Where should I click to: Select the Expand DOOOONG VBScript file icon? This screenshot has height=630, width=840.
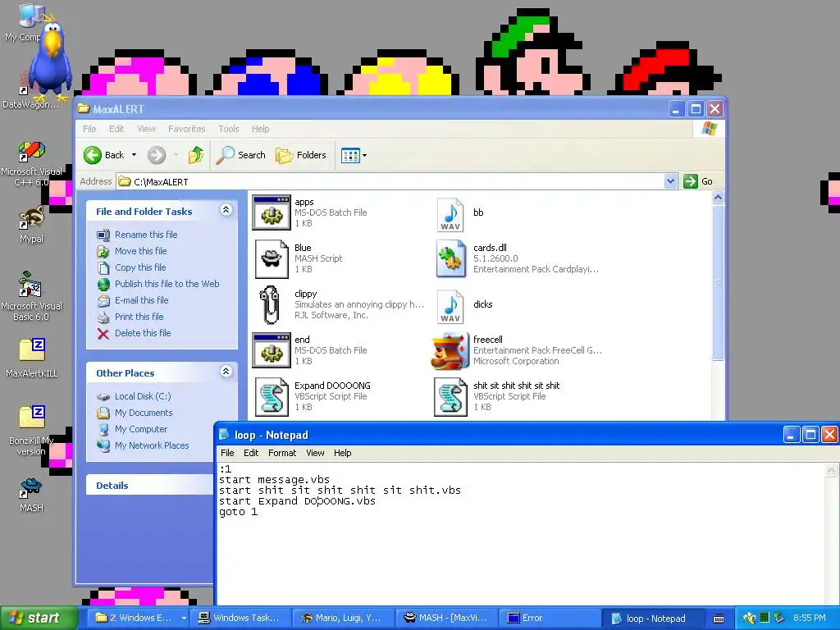point(272,396)
